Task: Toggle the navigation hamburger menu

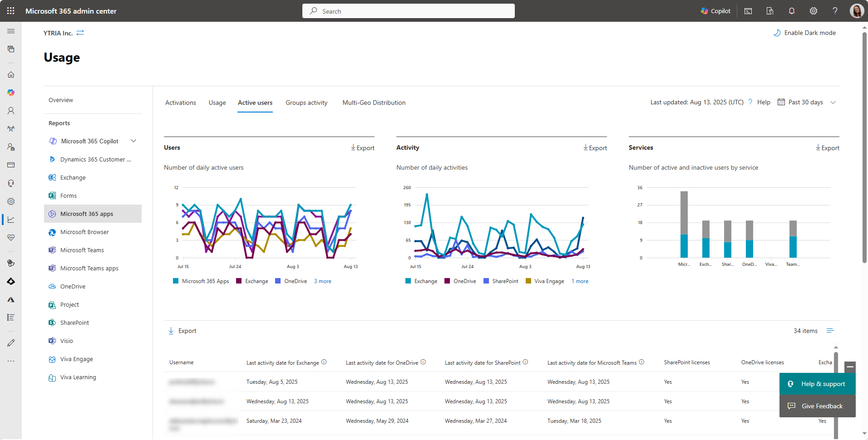Action: (11, 31)
